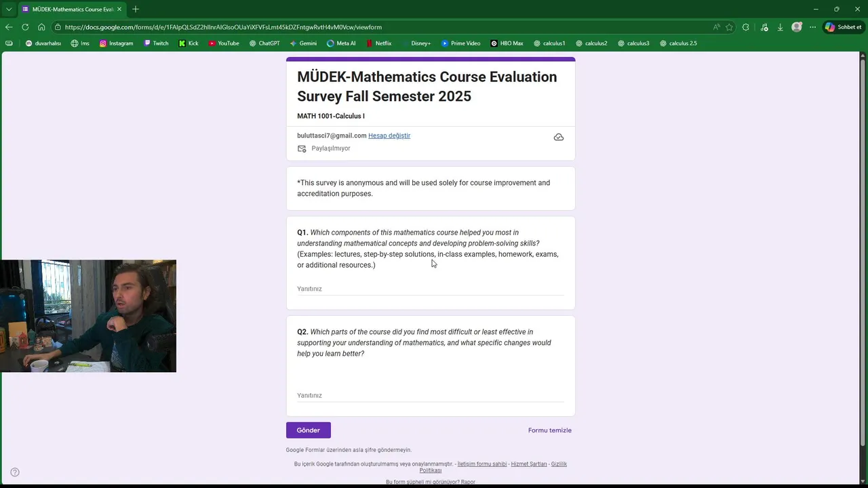Screen dimensions: 868x488
Task: Open the duvarhalısı bookmark
Action: click(43, 43)
